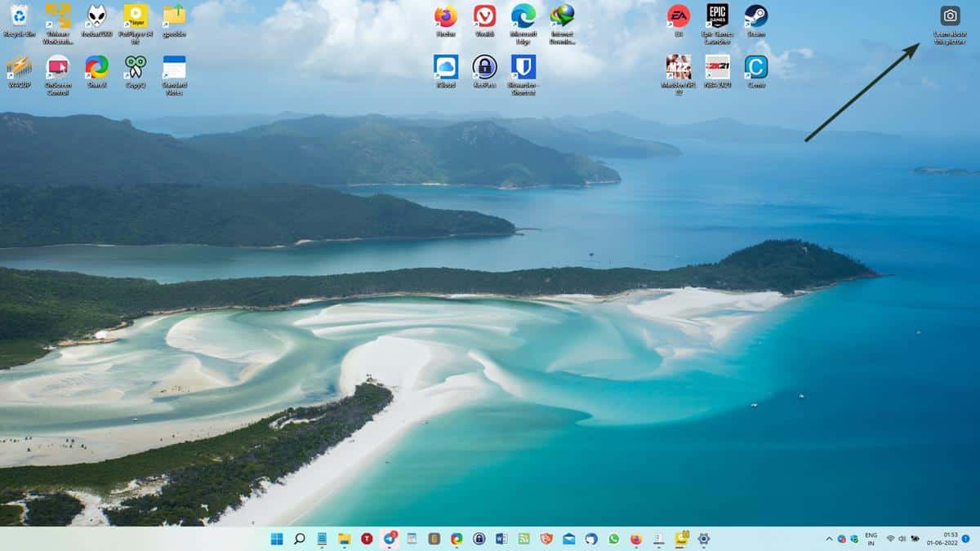Open the WinGUP lightning shortcut
Image resolution: width=980 pixels, height=551 pixels.
pos(19,71)
